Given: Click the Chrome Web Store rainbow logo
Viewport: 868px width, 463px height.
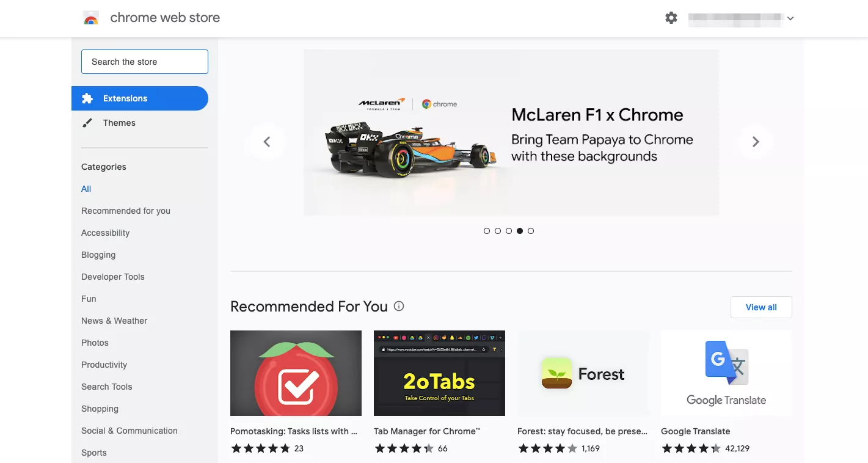Looking at the screenshot, I should 91,18.
